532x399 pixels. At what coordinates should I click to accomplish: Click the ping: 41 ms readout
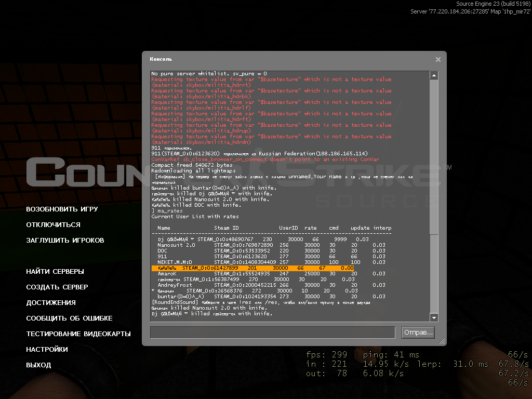tap(391, 355)
